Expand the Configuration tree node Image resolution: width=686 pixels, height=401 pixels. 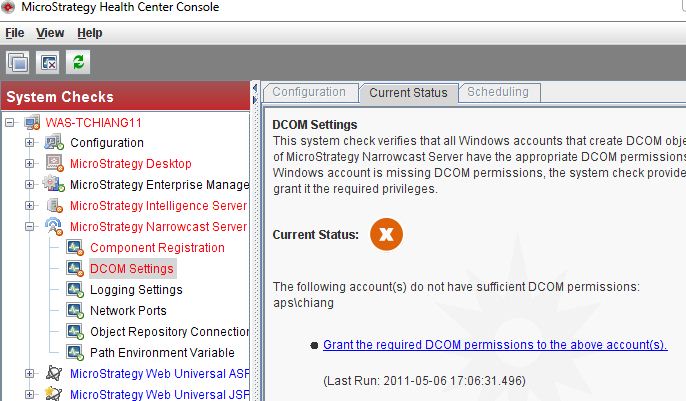pos(30,143)
